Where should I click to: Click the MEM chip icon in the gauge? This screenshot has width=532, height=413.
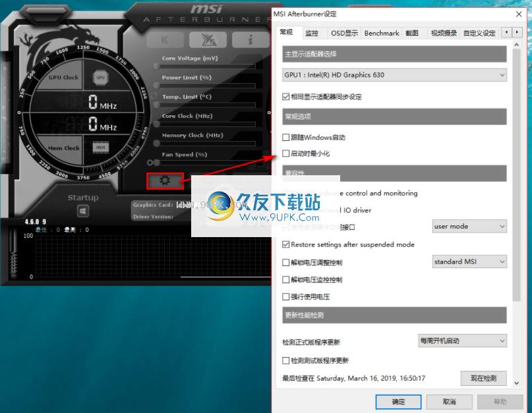click(x=100, y=148)
